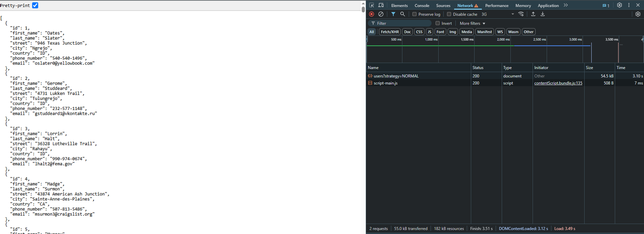Open DevTools settings gear
Screen dimensions: 644x234
click(x=619, y=5)
